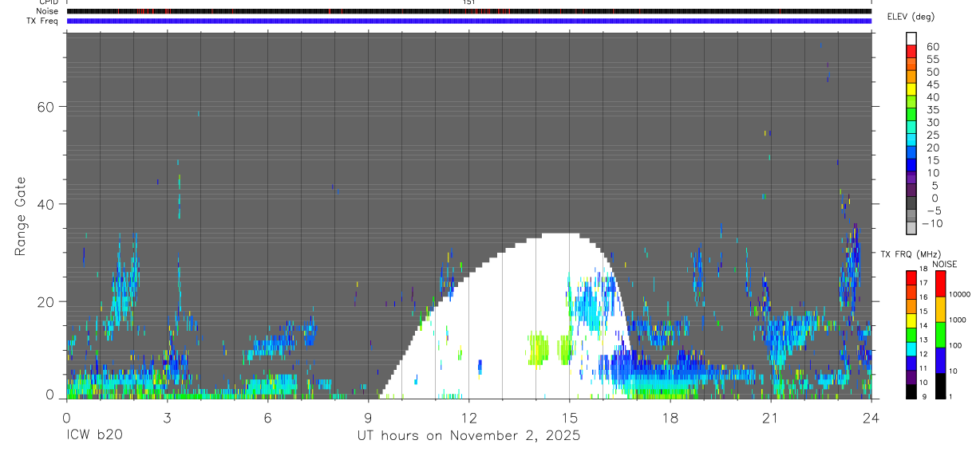Viewport: 980px width, 452px height.
Task: Click the 'NOISE' legend heading
Action: pyautogui.click(x=945, y=264)
